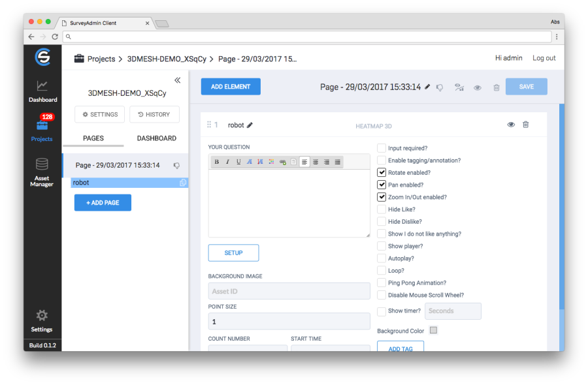Image resolution: width=588 pixels, height=385 pixels.
Task: Enable Loop? checkbox
Action: [x=382, y=270]
